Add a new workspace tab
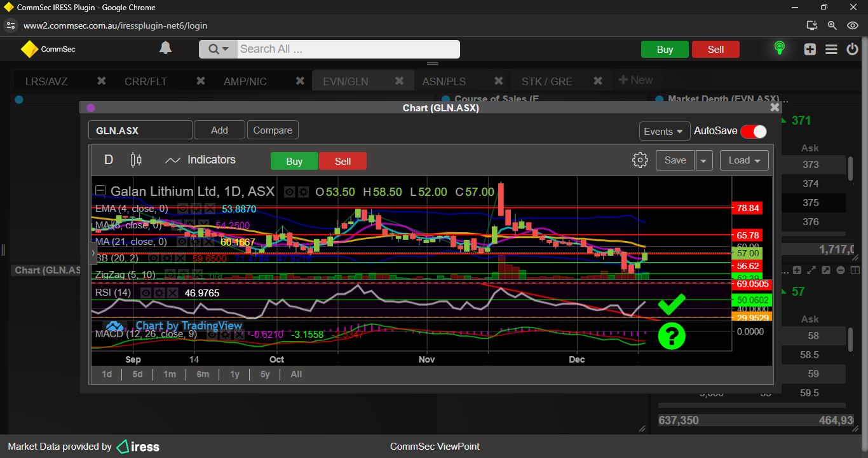868x458 pixels. (x=636, y=80)
